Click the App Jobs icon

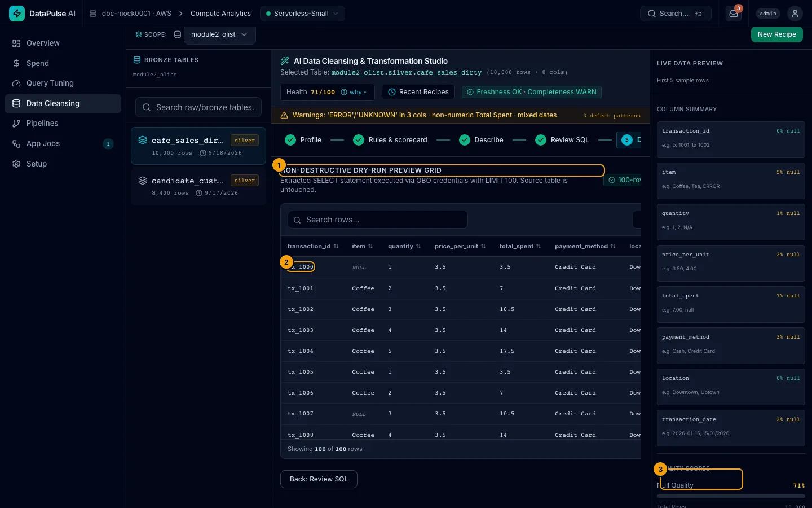pos(16,144)
